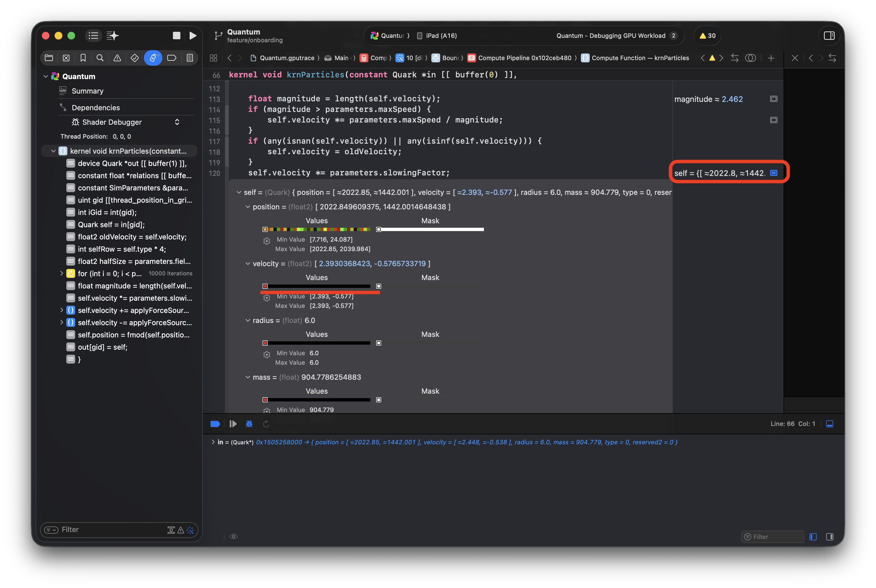Click the bookmark navigator icon
Image resolution: width=876 pixels, height=588 pixels.
coord(83,58)
